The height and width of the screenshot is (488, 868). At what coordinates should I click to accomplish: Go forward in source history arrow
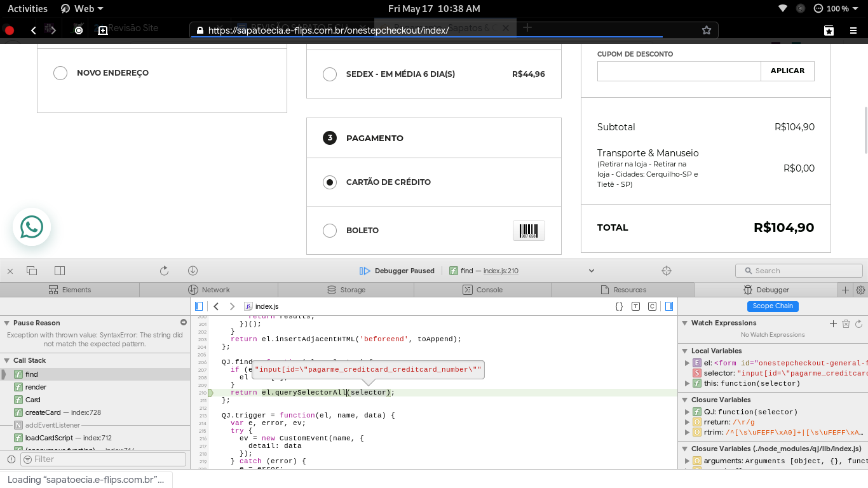point(232,306)
